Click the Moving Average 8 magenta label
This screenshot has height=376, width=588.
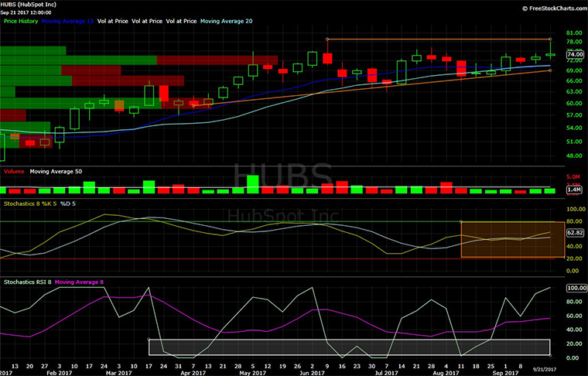pyautogui.click(x=79, y=282)
